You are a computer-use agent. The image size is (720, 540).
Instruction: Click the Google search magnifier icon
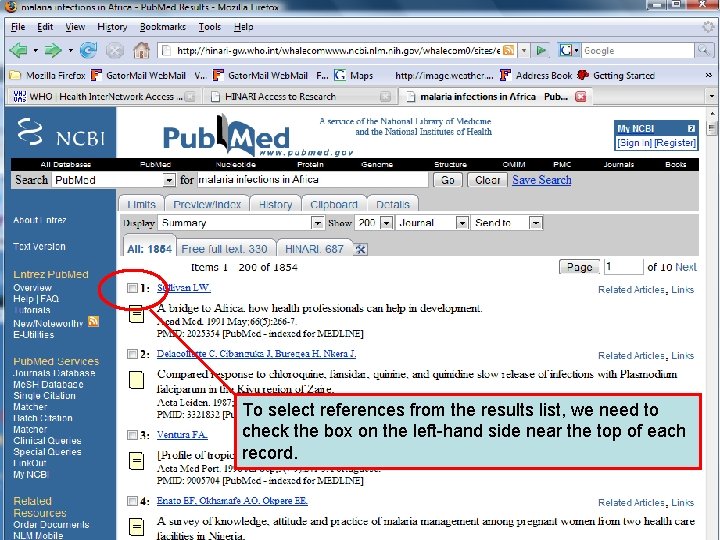703,51
